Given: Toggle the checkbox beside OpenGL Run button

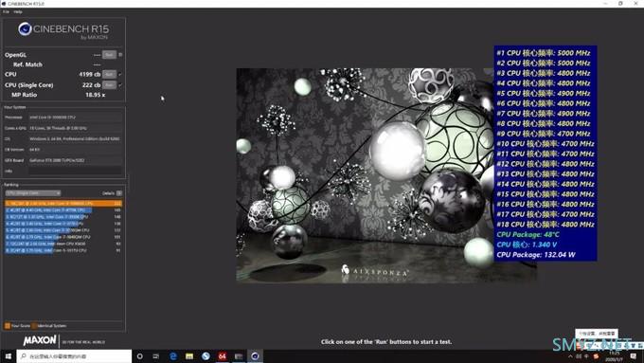Looking at the screenshot, I should [x=120, y=55].
